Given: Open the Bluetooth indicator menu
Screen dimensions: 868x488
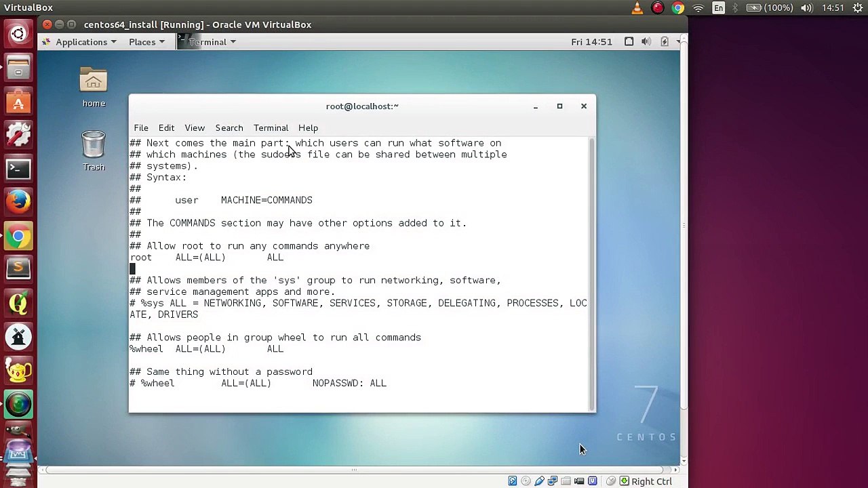Looking at the screenshot, I should click(x=735, y=8).
